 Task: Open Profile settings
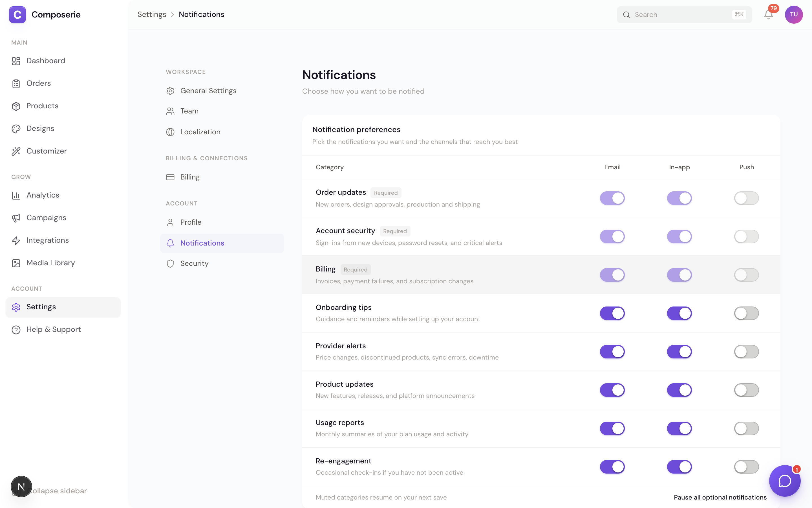[222, 222]
